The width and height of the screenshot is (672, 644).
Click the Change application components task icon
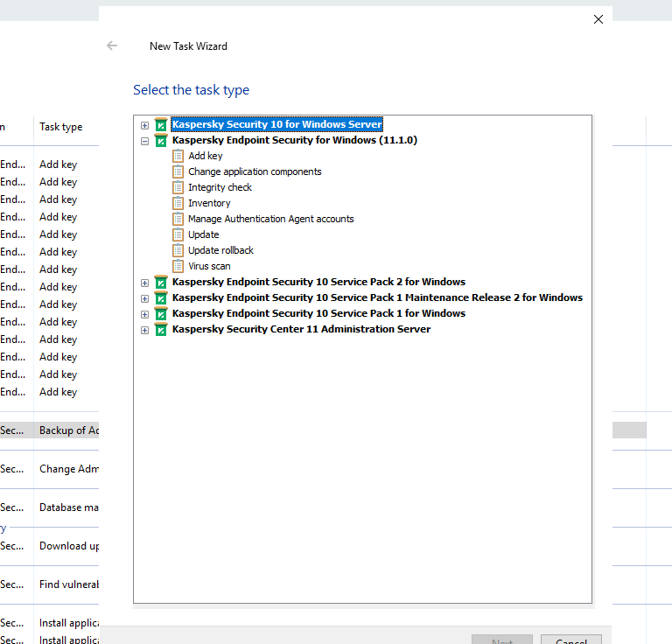178,171
